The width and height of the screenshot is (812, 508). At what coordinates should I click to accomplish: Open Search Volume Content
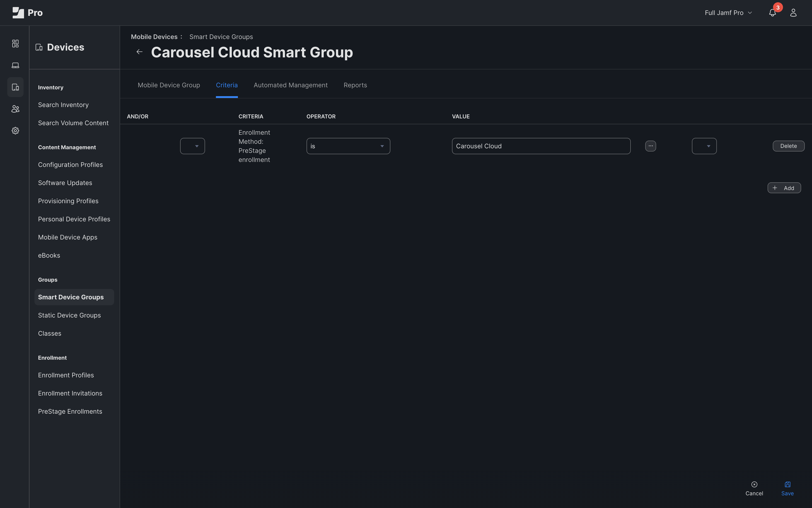(x=73, y=123)
